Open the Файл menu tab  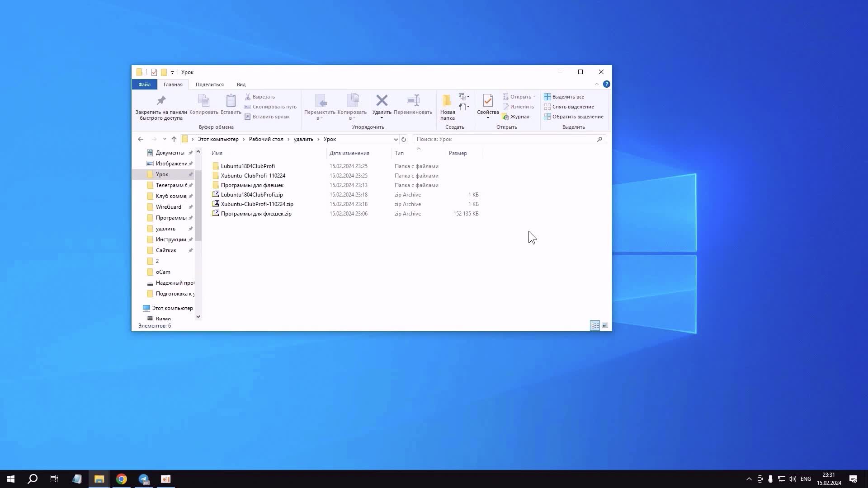[144, 84]
